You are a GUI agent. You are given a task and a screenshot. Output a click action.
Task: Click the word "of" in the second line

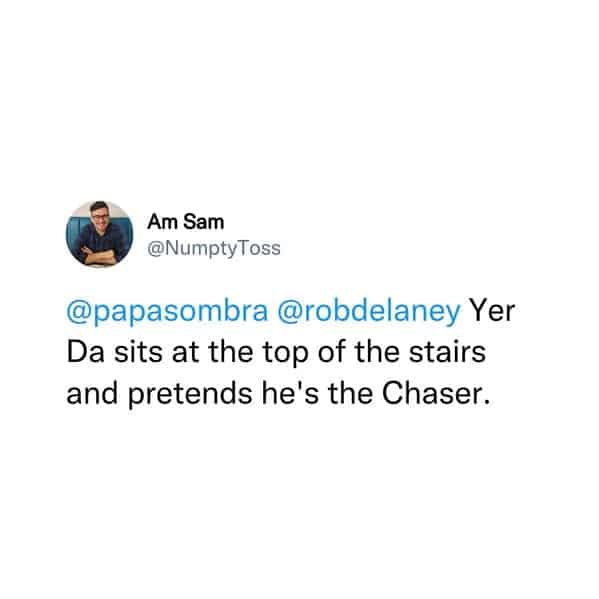pyautogui.click(x=332, y=351)
